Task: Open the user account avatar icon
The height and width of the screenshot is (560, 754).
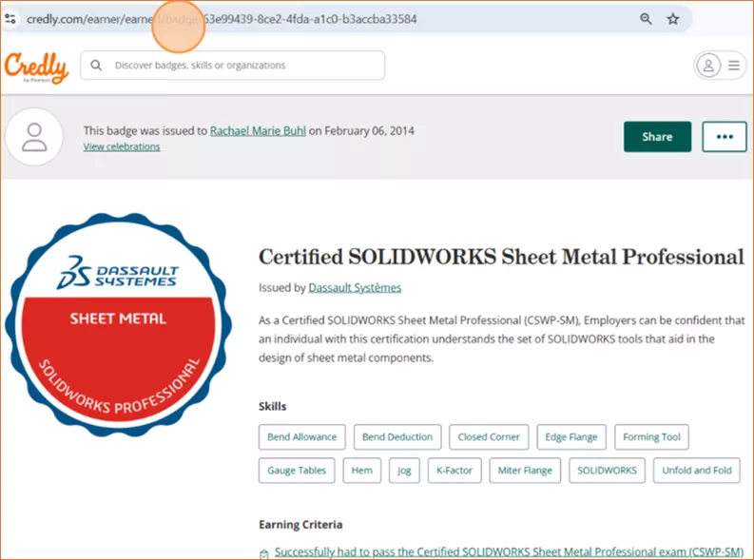Action: pyautogui.click(x=708, y=66)
